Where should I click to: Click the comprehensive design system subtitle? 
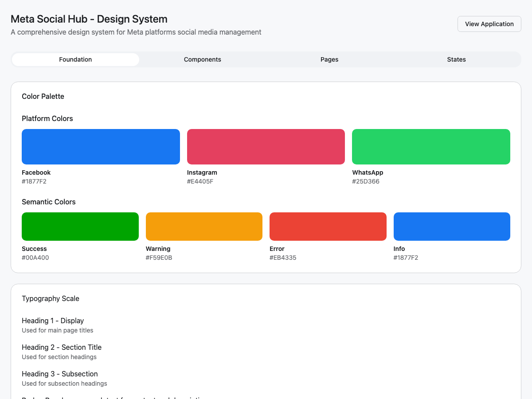[x=136, y=32]
